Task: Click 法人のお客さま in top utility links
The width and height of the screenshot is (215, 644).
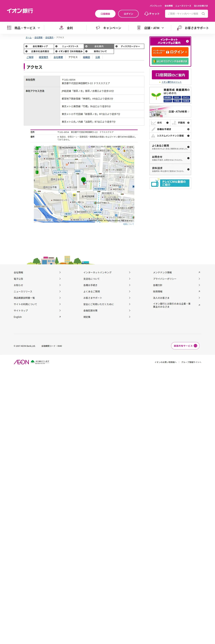Action: (201, 6)
